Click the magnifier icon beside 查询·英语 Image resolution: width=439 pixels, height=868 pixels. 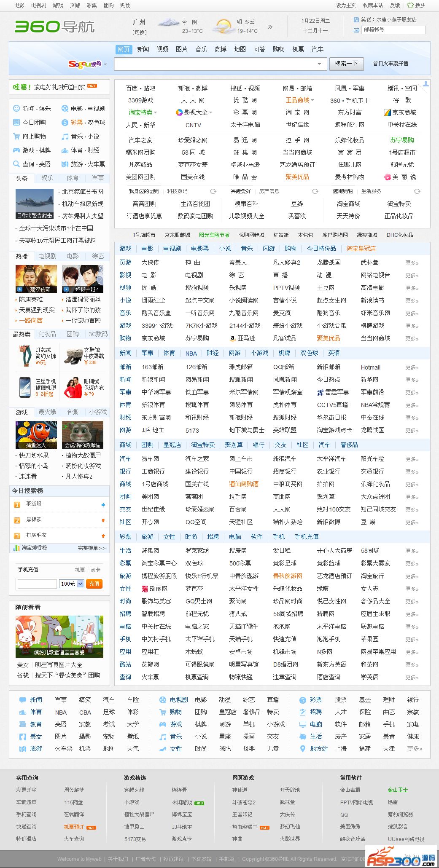[x=16, y=164]
